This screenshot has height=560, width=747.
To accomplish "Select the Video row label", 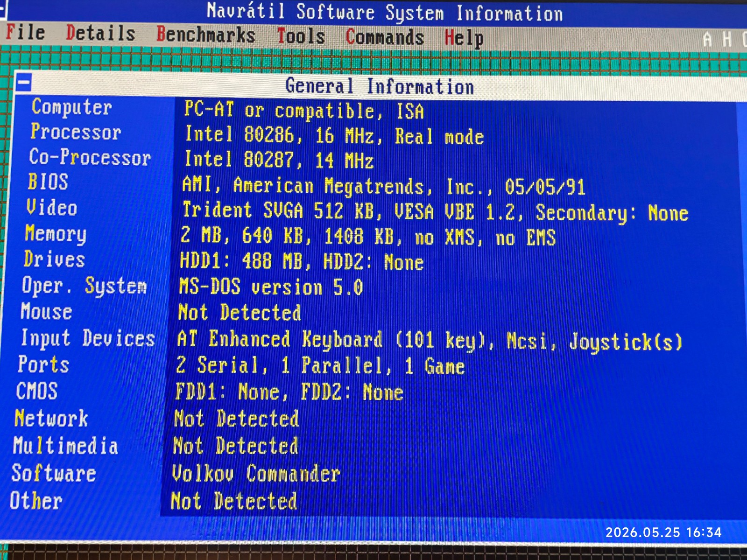I will coord(52,207).
